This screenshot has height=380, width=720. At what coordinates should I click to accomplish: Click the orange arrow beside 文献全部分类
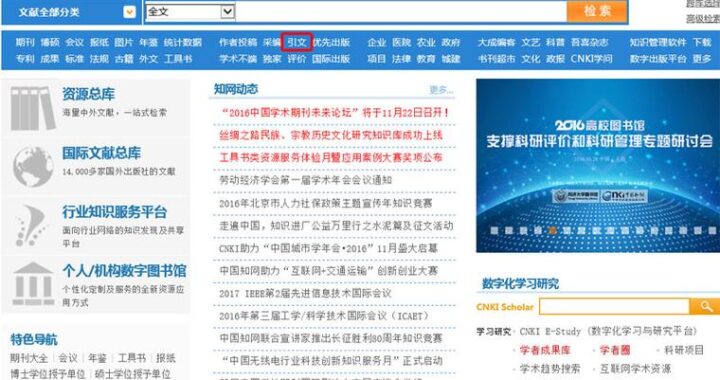point(129,12)
